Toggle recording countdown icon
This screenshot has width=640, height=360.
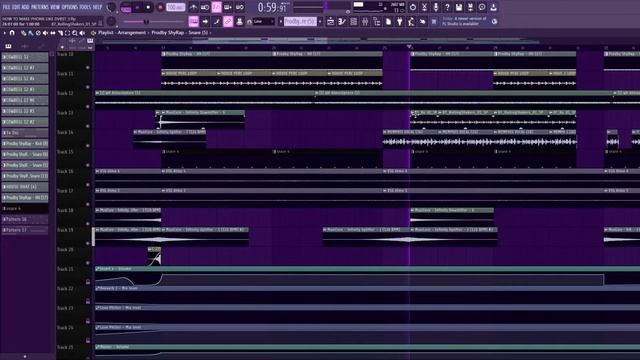pyautogui.click(x=216, y=7)
